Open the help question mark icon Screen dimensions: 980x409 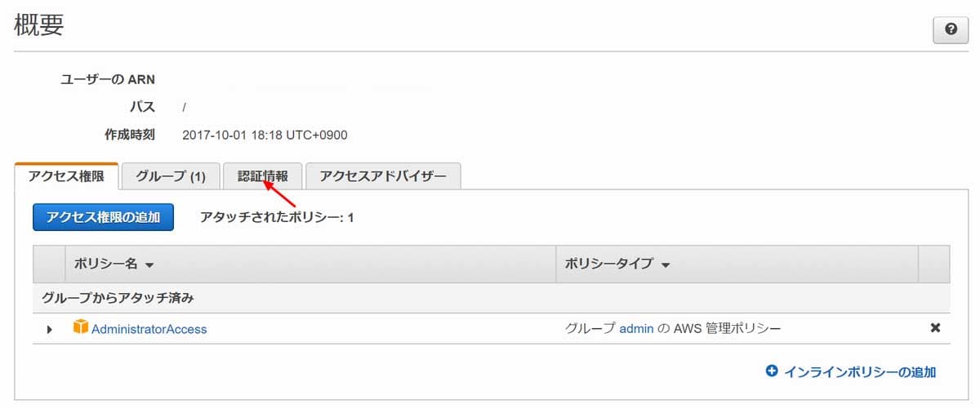pyautogui.click(x=951, y=29)
